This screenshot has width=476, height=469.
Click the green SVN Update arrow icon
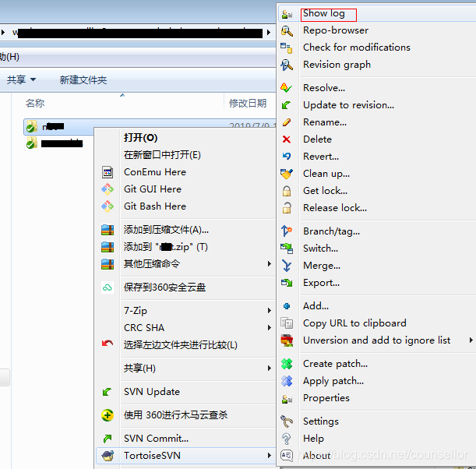pyautogui.click(x=107, y=392)
